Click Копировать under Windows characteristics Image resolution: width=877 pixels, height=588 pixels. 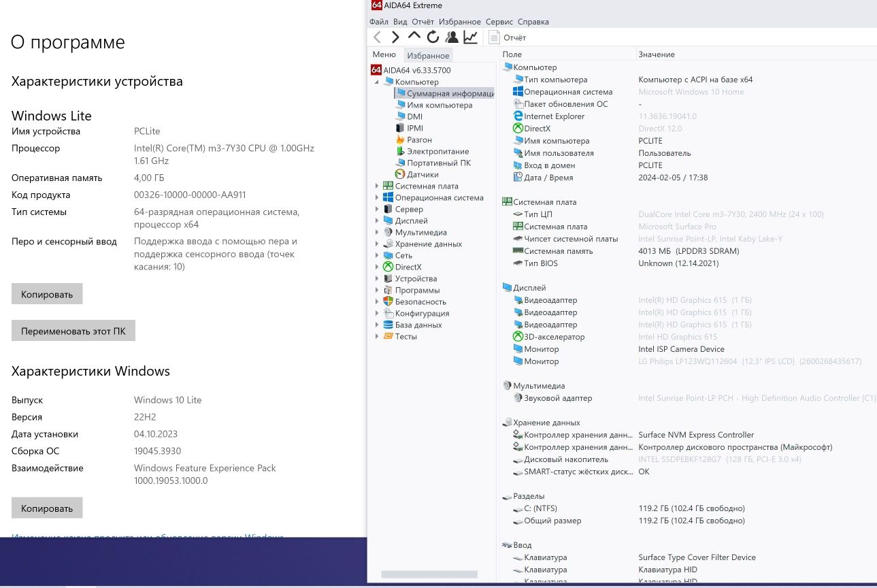pyautogui.click(x=47, y=508)
